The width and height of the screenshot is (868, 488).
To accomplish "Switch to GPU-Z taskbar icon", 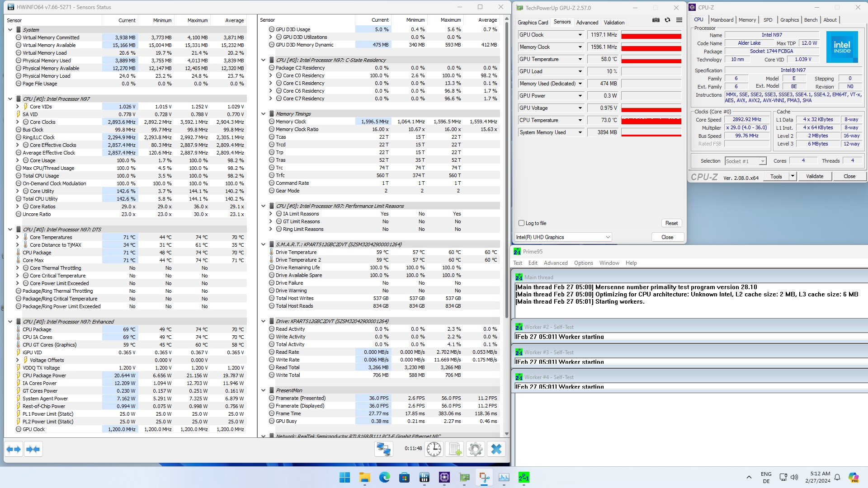I will click(464, 477).
